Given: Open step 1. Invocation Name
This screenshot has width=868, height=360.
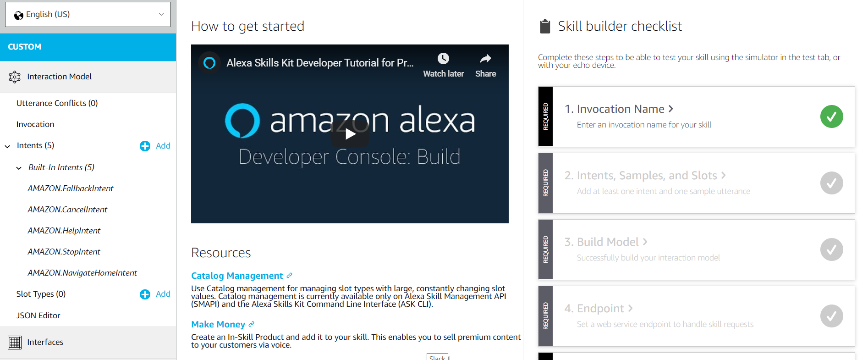Looking at the screenshot, I should [x=615, y=109].
